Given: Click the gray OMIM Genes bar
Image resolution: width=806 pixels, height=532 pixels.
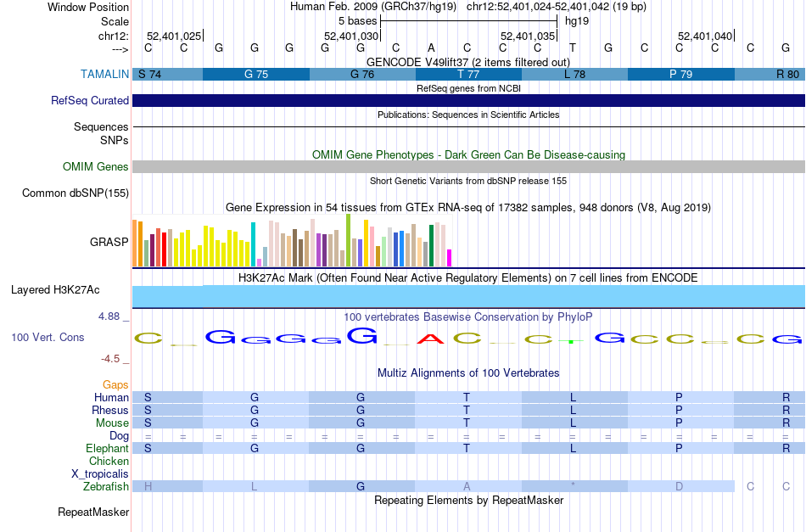Looking at the screenshot, I should [x=469, y=166].
